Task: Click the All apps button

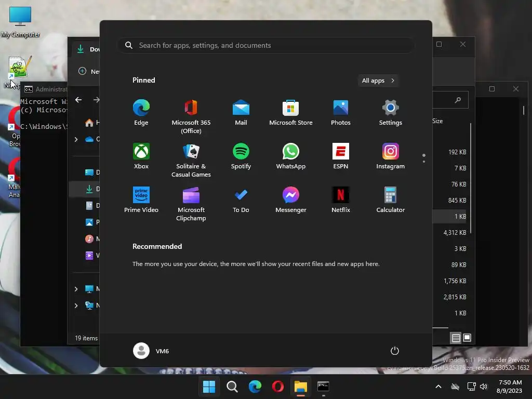Action: tap(378, 81)
